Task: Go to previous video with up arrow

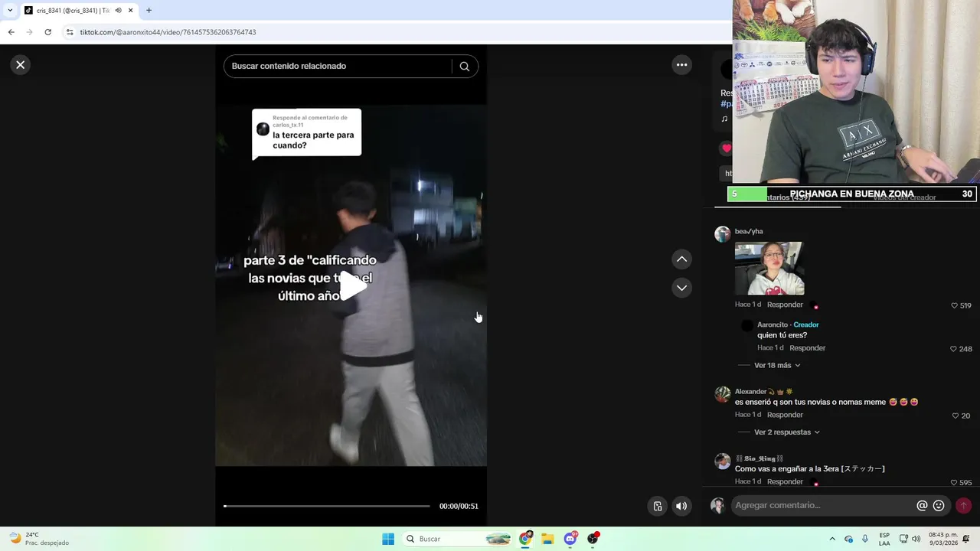Action: [681, 259]
